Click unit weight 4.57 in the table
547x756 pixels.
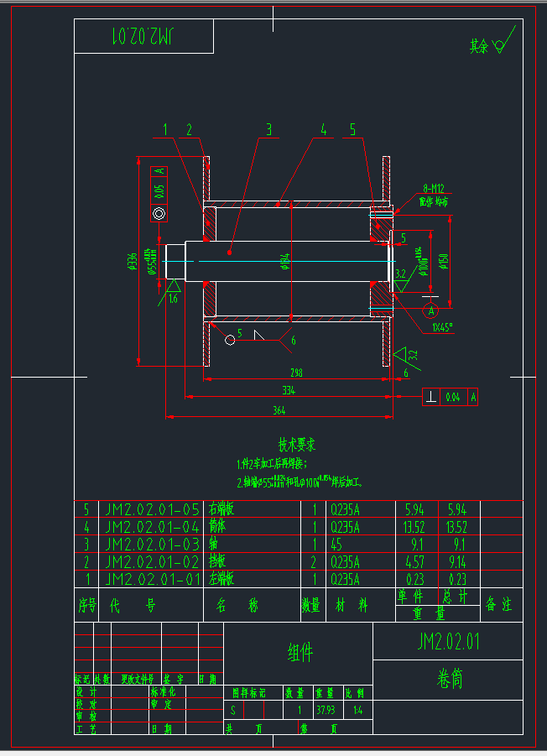pyautogui.click(x=414, y=562)
